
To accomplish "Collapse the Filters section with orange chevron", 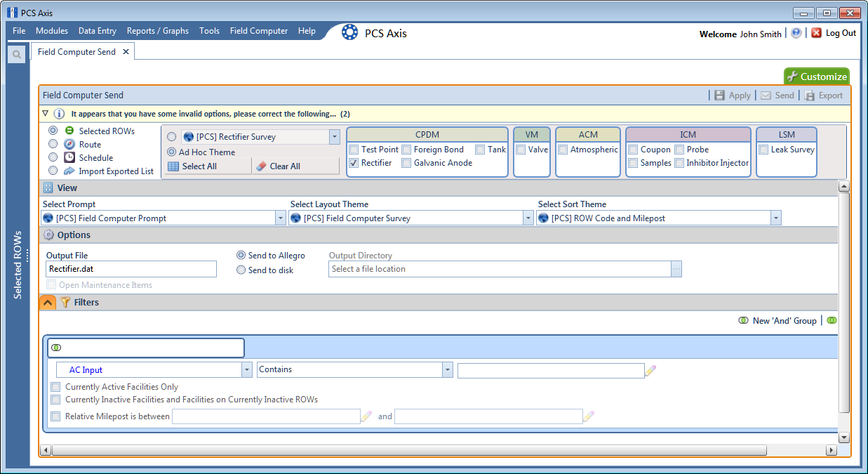I will pos(47,303).
